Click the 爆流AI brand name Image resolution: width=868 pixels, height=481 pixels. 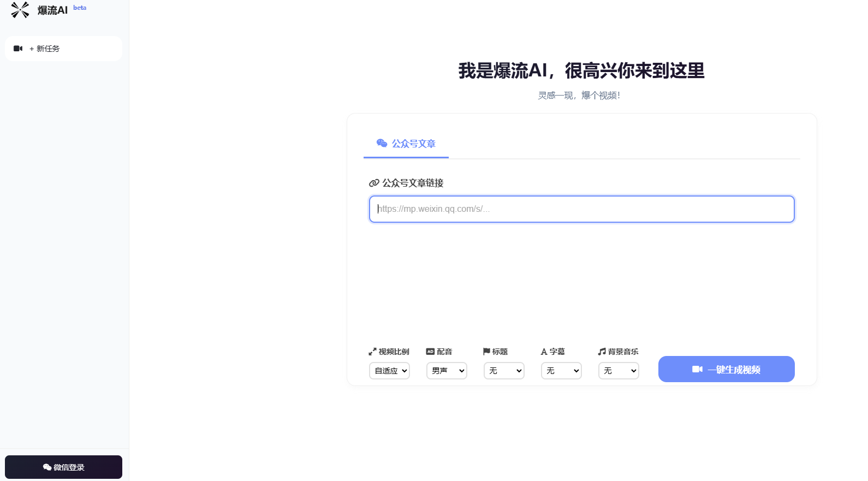coord(52,10)
